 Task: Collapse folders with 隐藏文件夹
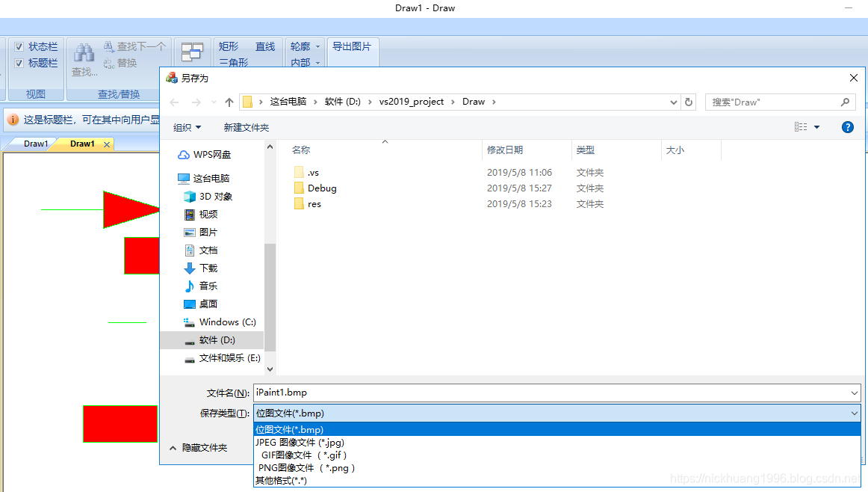(x=198, y=448)
